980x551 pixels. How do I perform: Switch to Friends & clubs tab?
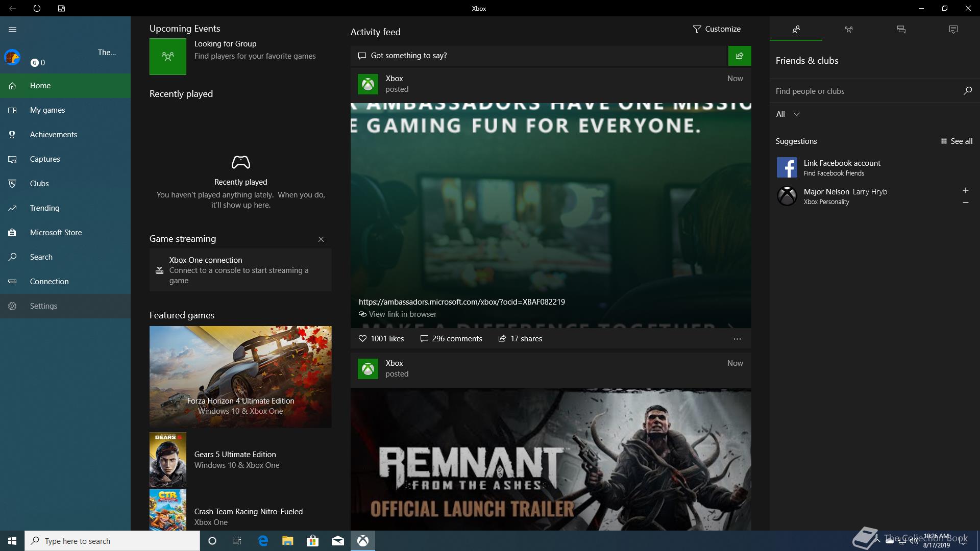(x=796, y=30)
